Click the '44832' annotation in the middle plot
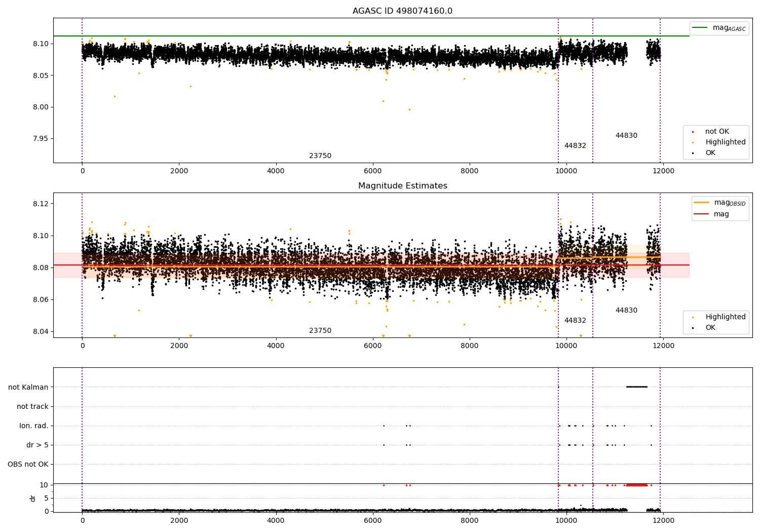Image resolution: width=760 pixels, height=532 pixels. point(575,321)
